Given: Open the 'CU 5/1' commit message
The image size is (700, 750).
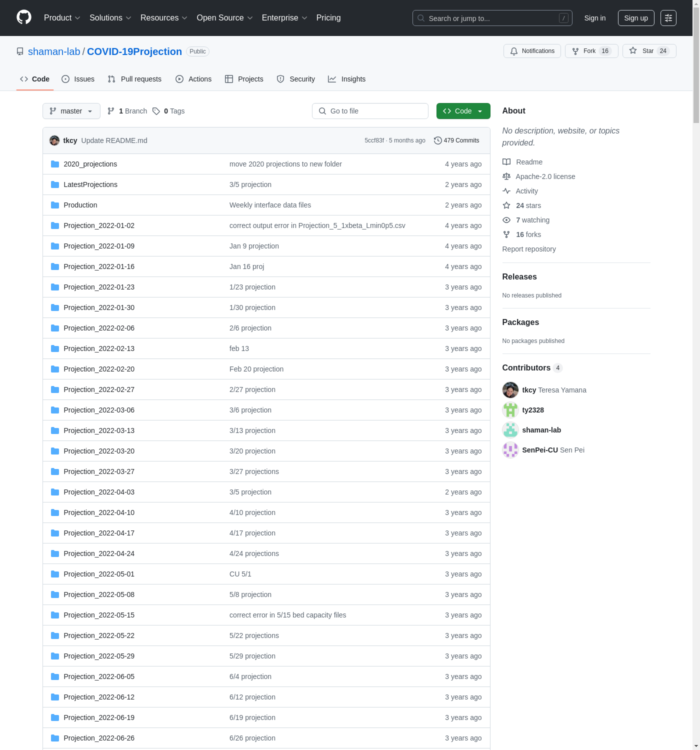Looking at the screenshot, I should click(240, 574).
